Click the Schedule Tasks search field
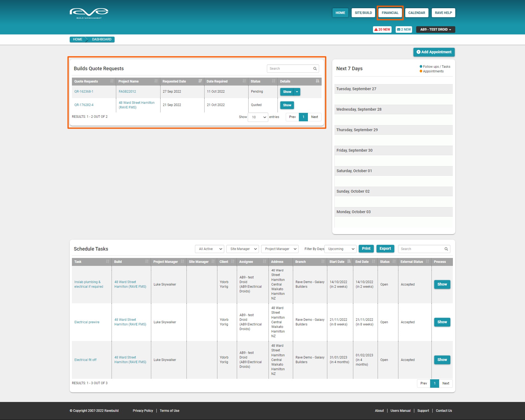The height and width of the screenshot is (420, 525). click(x=421, y=249)
